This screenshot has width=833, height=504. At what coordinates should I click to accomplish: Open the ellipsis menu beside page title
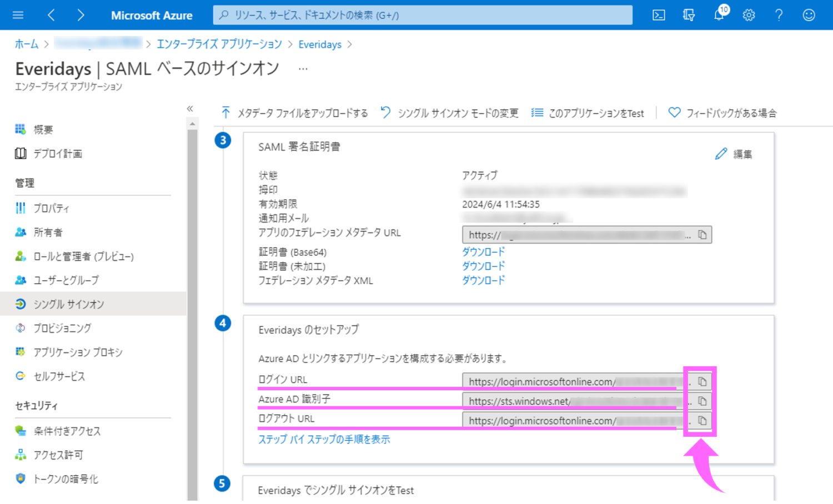[x=303, y=69]
